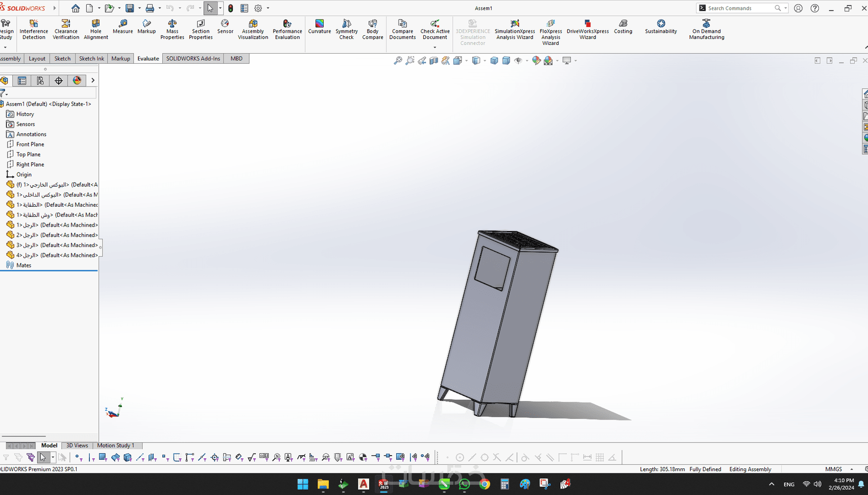Image resolution: width=868 pixels, height=495 pixels.
Task: Launch the Measure tool
Action: [x=123, y=27]
